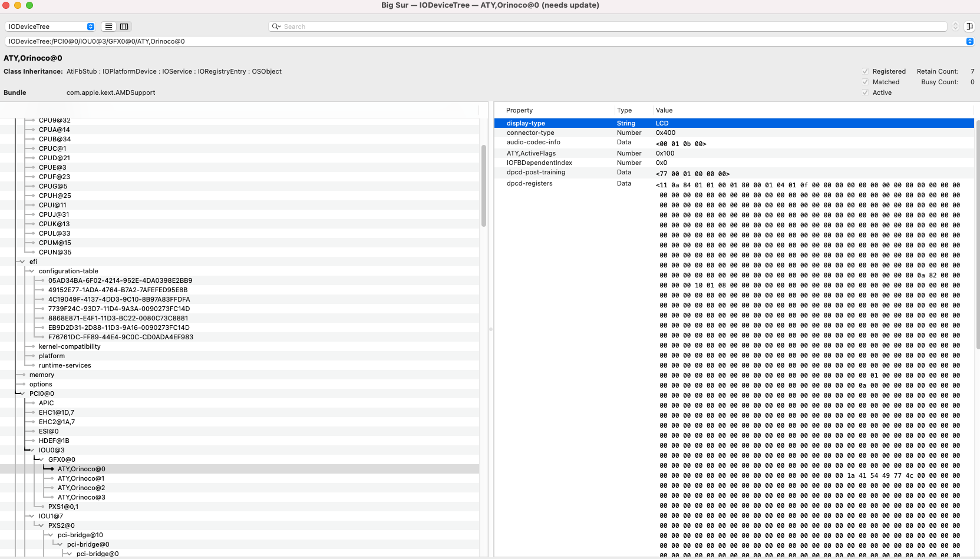Select the IOFBDependentIndex property row

(734, 163)
